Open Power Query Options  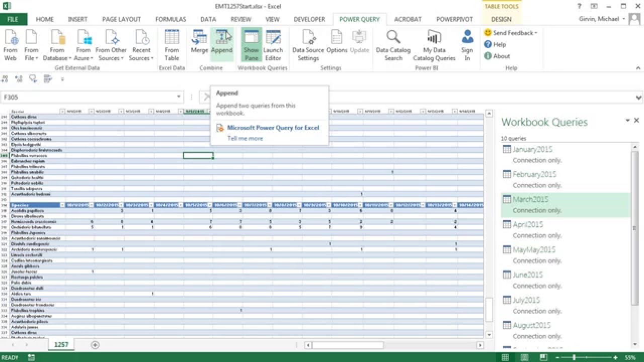click(337, 42)
